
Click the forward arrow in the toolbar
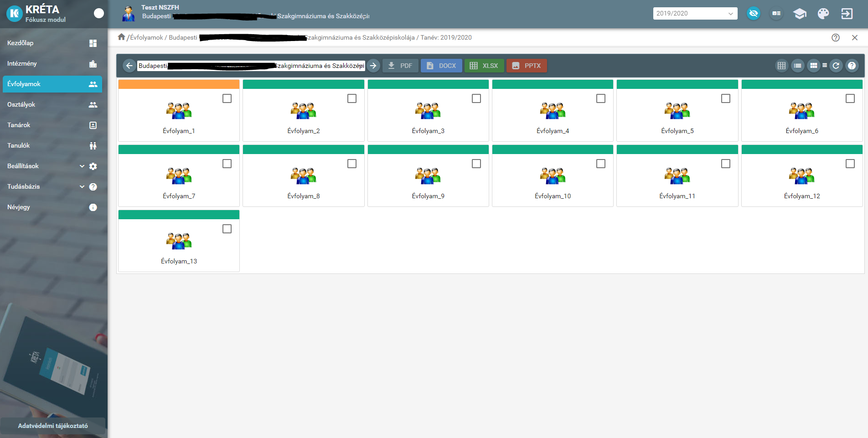pos(373,66)
